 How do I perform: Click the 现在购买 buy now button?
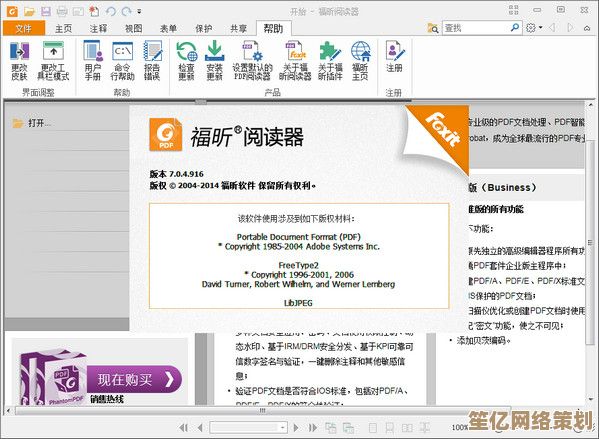(x=134, y=379)
